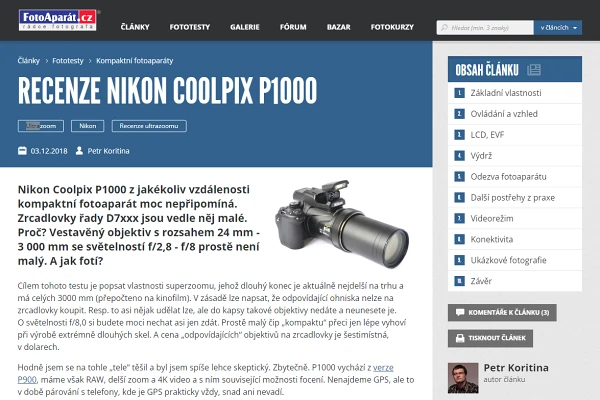Click number icon beside Další postřehy z praxe
The image size is (600, 400).
pyautogui.click(x=459, y=198)
